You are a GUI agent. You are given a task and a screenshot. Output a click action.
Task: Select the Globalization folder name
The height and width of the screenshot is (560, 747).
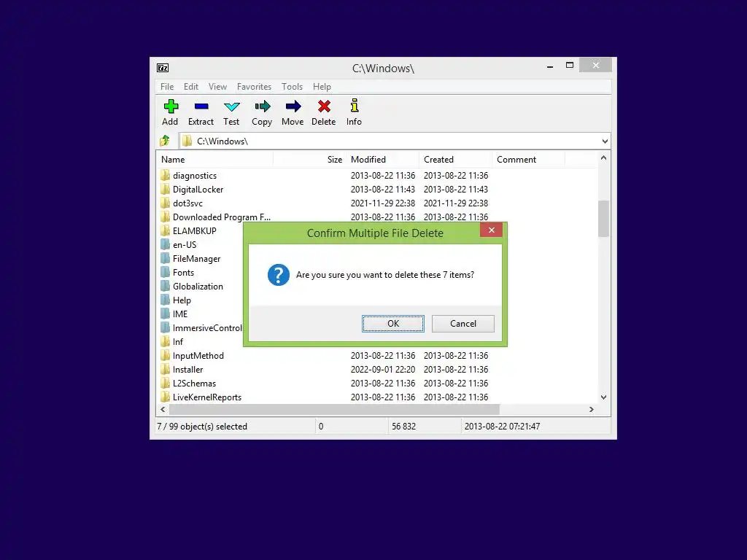click(x=198, y=286)
